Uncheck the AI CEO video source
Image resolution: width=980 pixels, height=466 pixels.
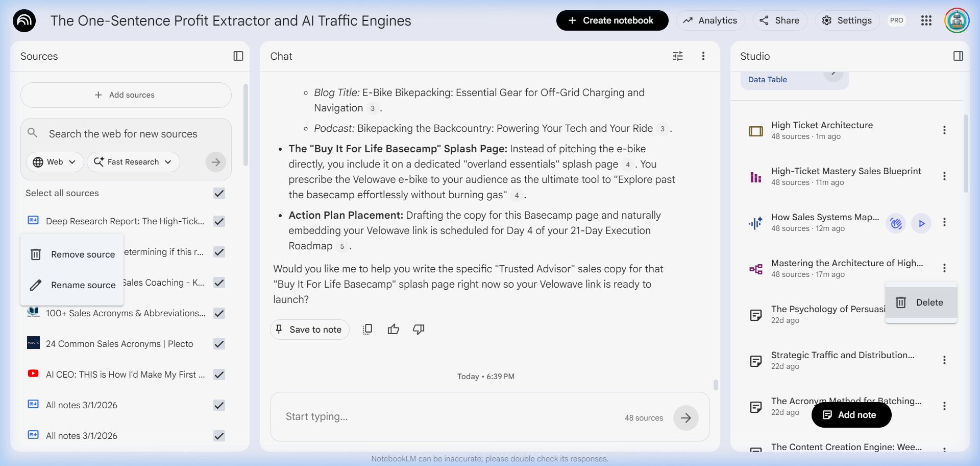[219, 375]
